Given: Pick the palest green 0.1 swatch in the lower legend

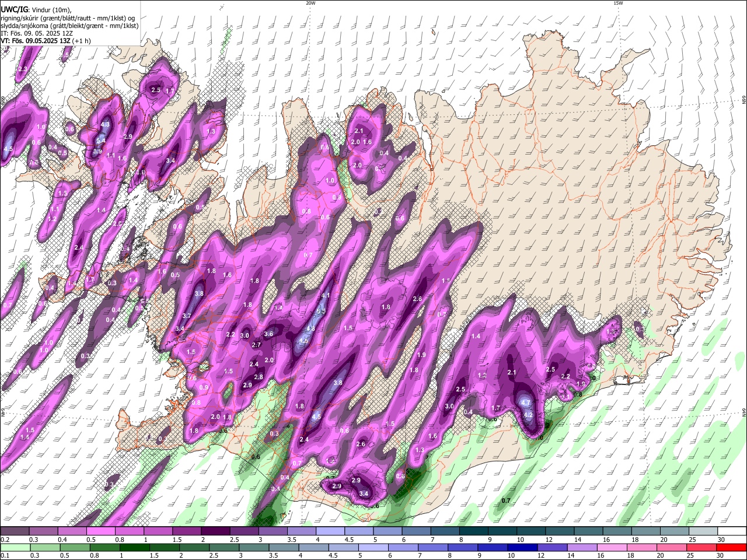Looking at the screenshot, I should point(15,548).
